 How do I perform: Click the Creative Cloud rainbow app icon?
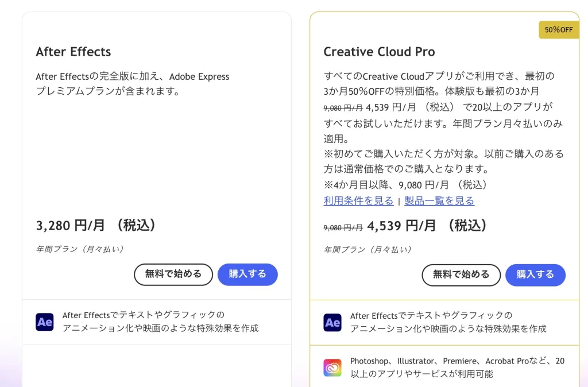pyautogui.click(x=332, y=367)
